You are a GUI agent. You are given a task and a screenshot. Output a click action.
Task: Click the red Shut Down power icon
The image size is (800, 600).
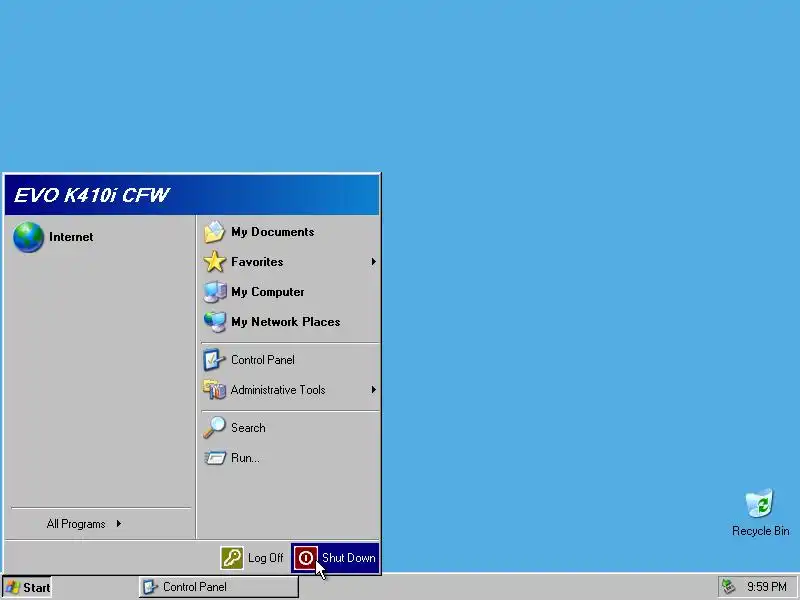pos(306,558)
